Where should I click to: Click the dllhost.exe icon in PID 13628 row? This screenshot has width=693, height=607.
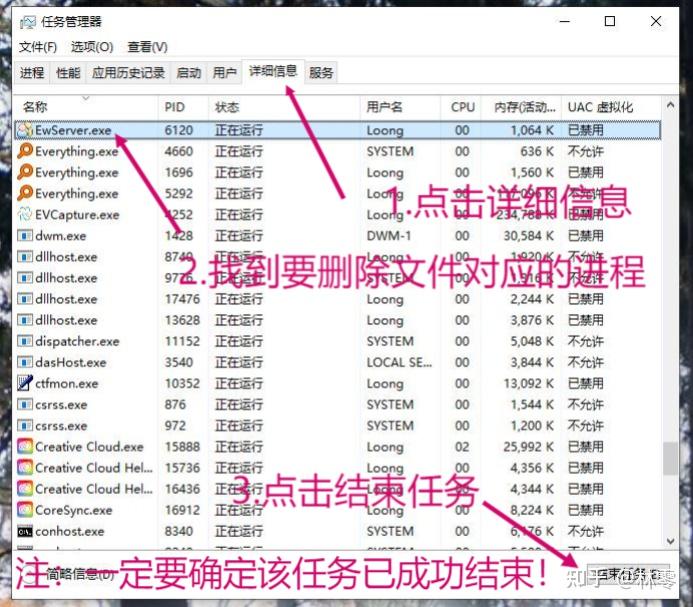point(25,320)
